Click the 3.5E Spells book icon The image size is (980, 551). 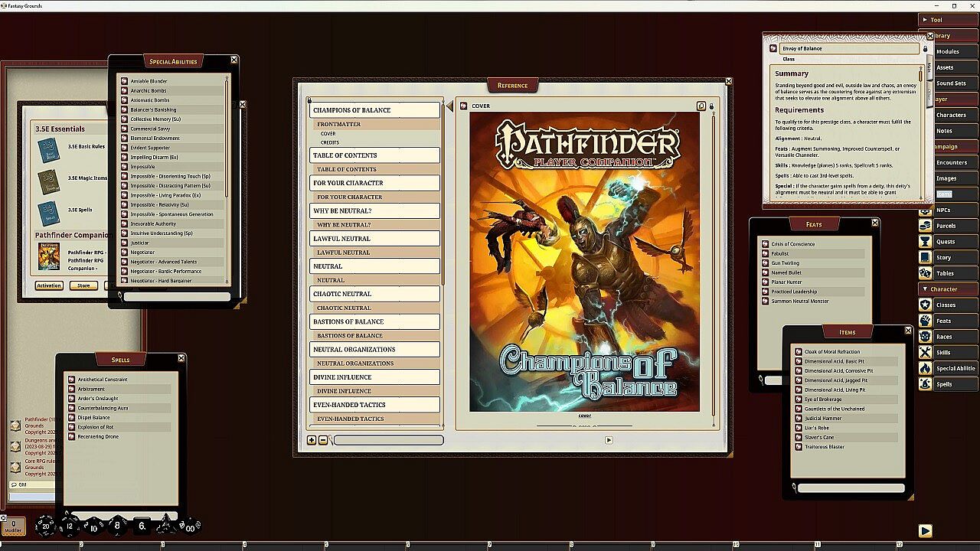(49, 212)
